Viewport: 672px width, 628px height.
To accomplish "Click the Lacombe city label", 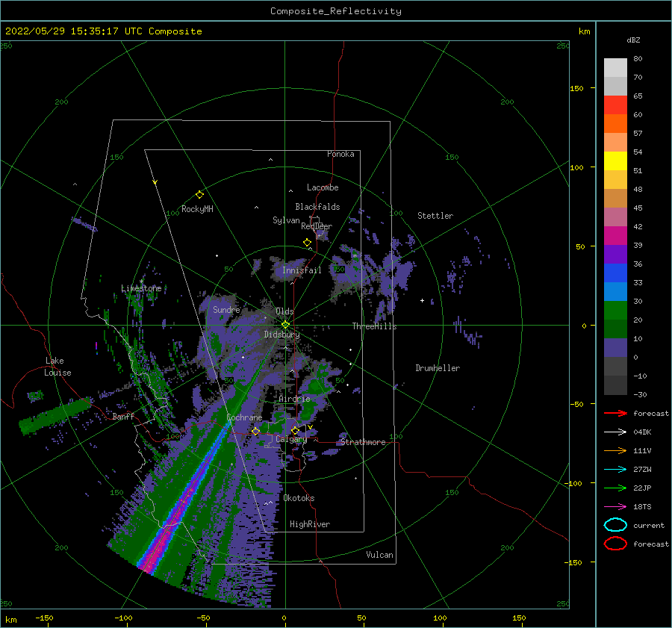I will [x=323, y=187].
